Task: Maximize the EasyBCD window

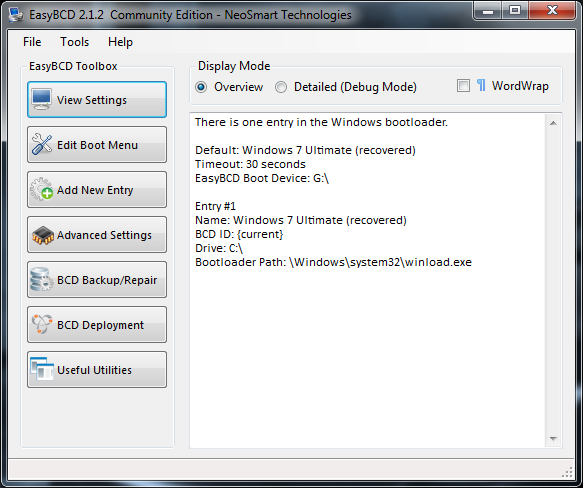Action: (515, 10)
